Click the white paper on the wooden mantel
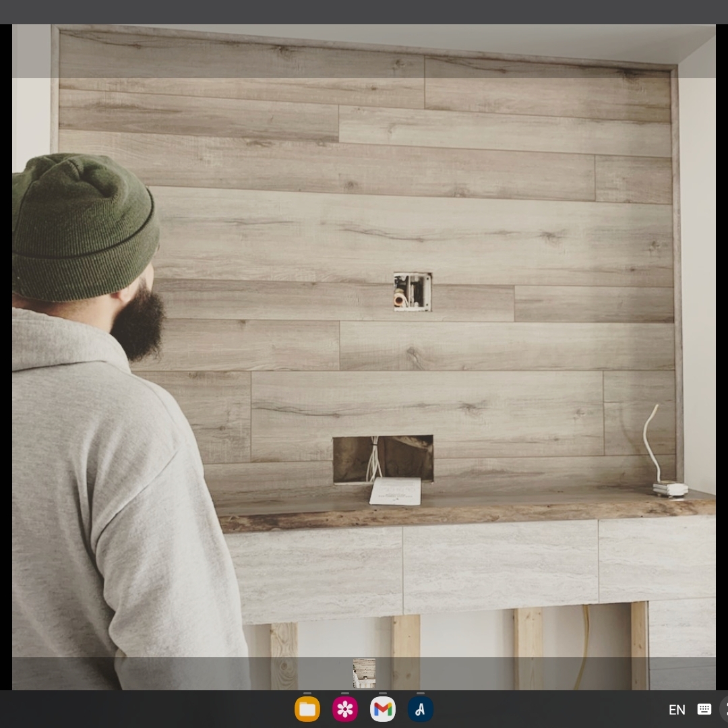This screenshot has width=728, height=728. click(x=396, y=491)
